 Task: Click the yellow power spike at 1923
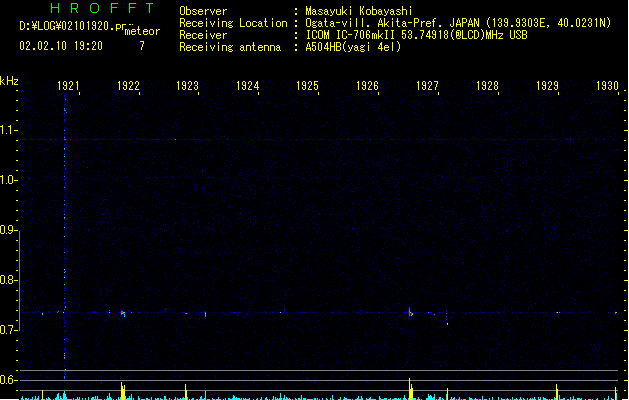(x=186, y=392)
